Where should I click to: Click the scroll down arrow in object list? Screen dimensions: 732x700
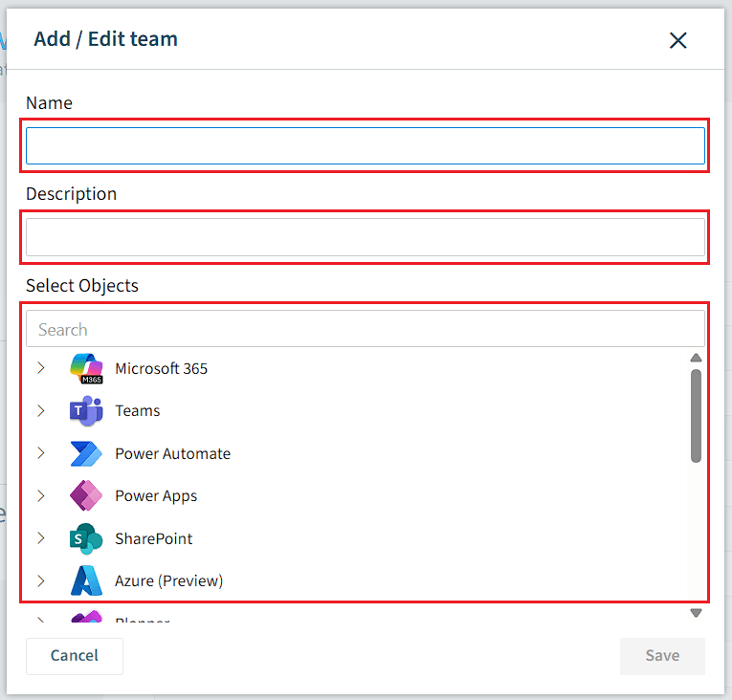696,613
